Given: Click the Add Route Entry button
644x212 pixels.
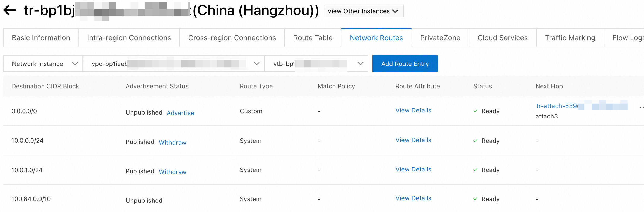Looking at the screenshot, I should 405,64.
